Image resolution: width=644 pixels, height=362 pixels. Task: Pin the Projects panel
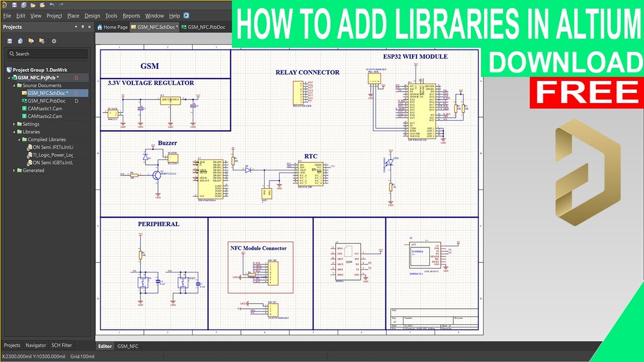[x=83, y=27]
